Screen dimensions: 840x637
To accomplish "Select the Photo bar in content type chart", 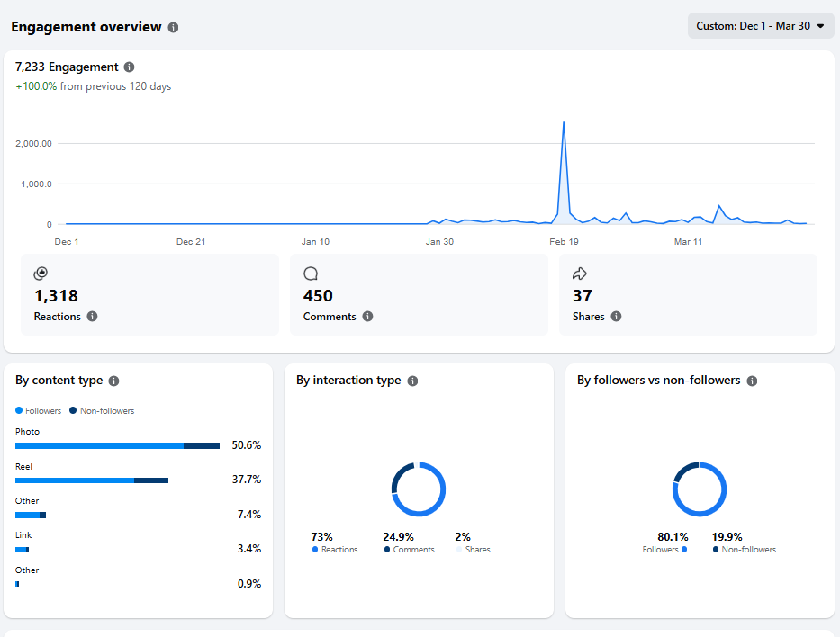I will pos(117,444).
